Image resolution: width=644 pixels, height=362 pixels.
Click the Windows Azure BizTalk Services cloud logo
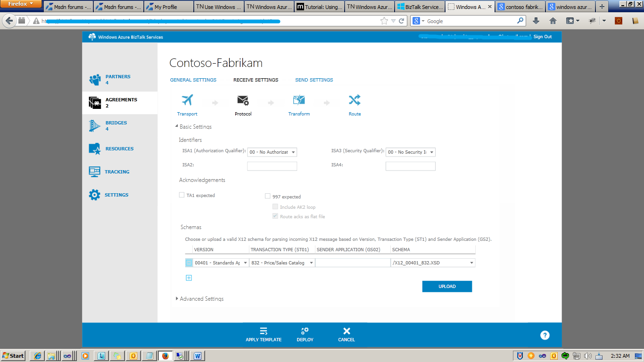pos(92,37)
